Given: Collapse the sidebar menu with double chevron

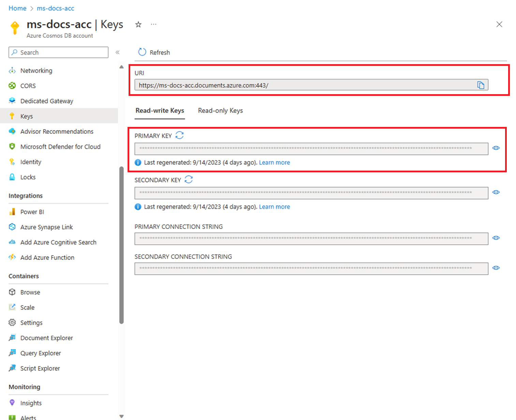Looking at the screenshot, I should click(x=117, y=52).
